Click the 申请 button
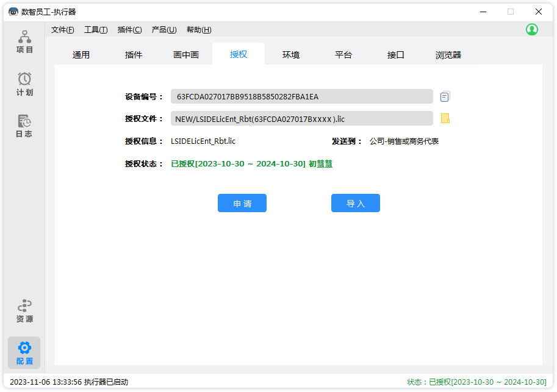Image resolution: width=557 pixels, height=392 pixels. 242,204
